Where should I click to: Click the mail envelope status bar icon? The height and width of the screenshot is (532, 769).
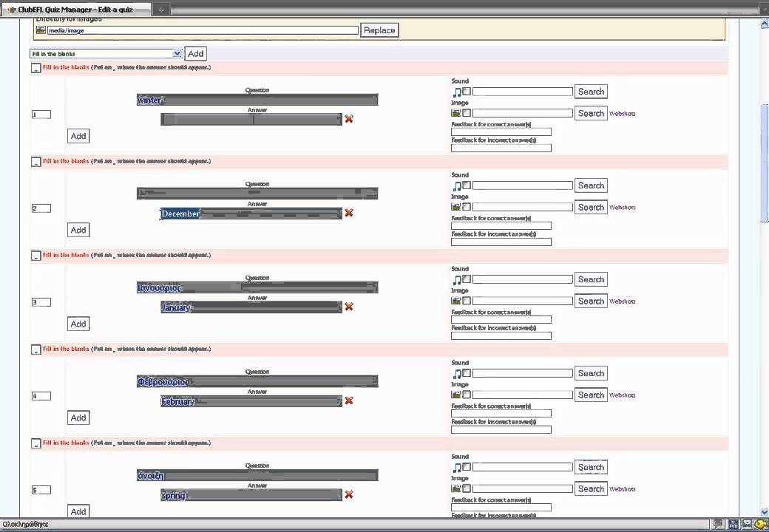click(747, 524)
